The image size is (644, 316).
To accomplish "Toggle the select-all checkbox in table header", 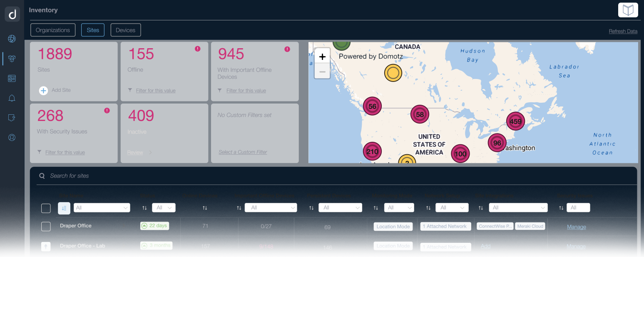I will click(46, 208).
